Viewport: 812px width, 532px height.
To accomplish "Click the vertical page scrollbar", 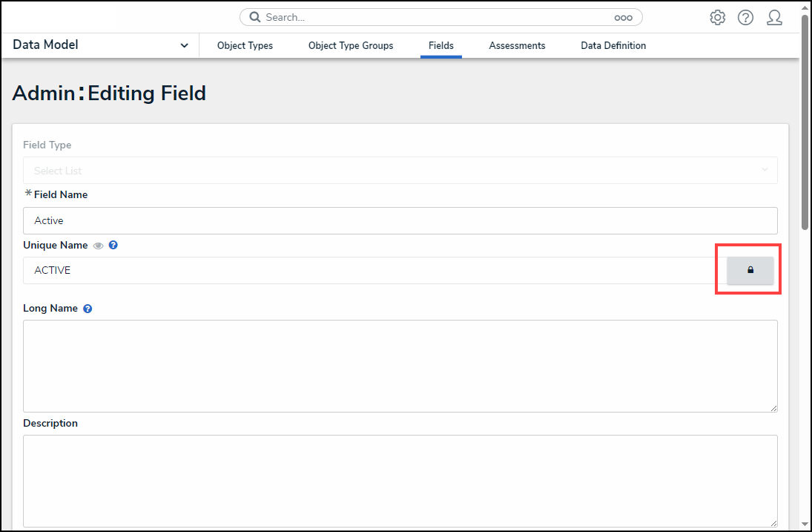I will (x=805, y=119).
